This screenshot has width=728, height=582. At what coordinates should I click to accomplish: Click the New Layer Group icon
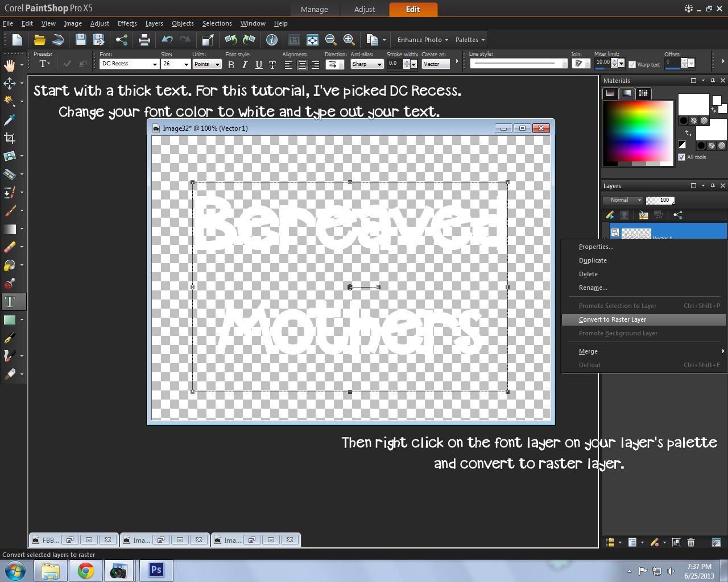(610, 542)
